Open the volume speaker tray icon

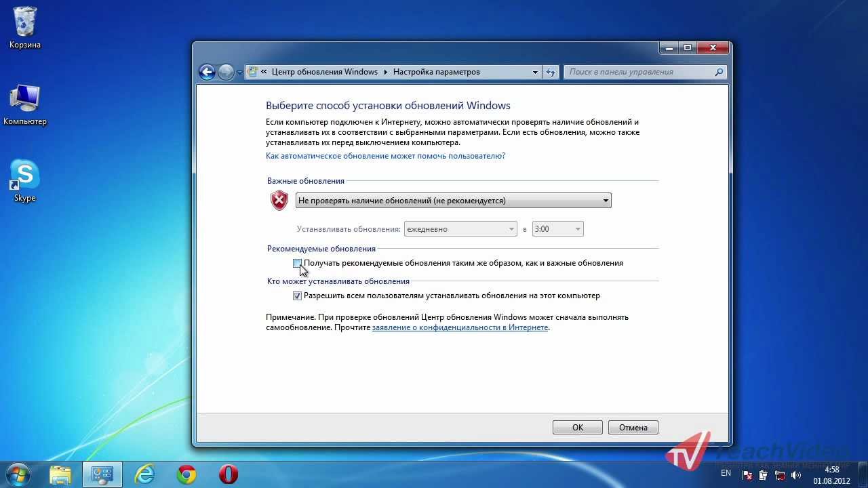click(795, 474)
